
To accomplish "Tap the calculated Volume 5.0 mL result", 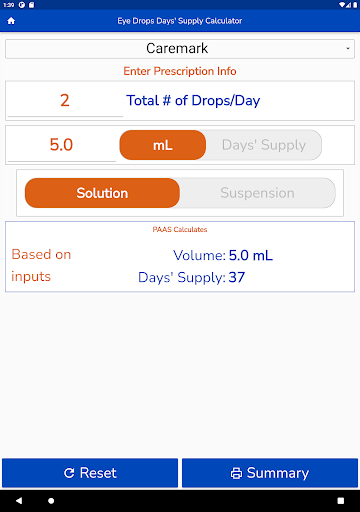I will click(223, 256).
